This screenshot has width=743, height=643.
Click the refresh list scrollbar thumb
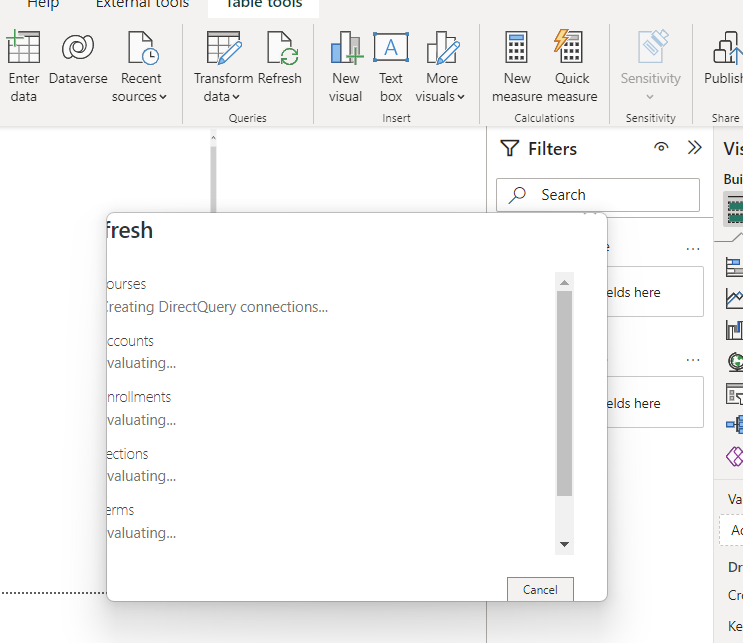(x=564, y=393)
